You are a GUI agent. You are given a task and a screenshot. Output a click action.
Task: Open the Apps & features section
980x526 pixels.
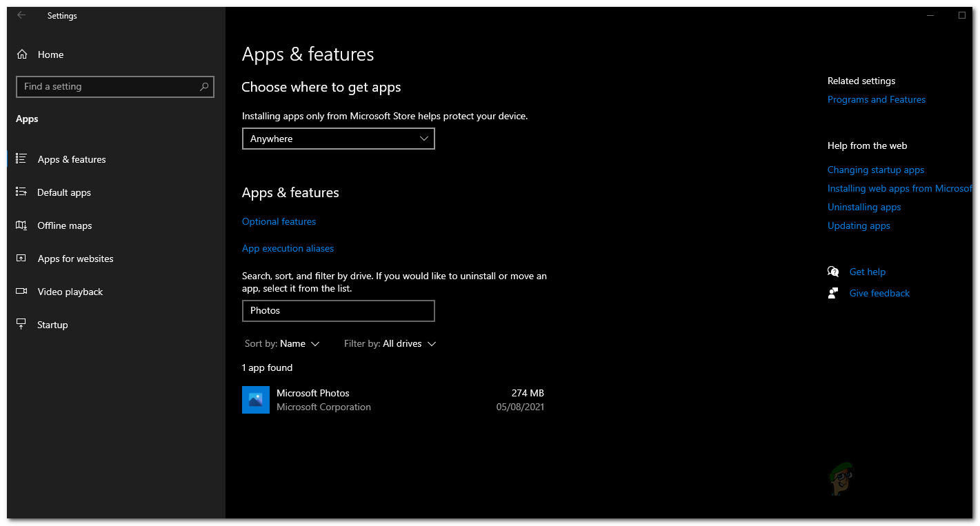72,159
